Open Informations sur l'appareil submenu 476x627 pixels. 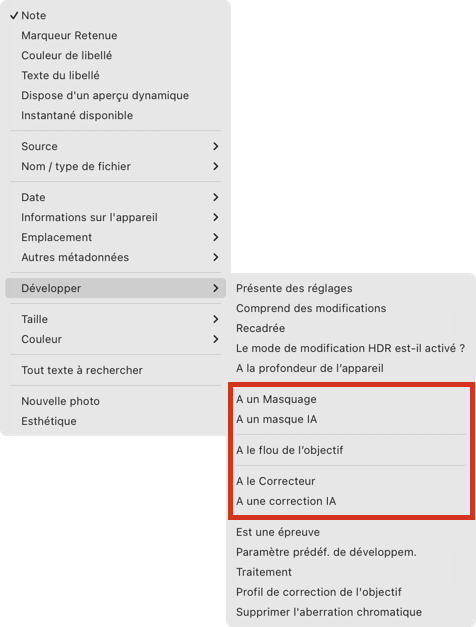point(115,218)
